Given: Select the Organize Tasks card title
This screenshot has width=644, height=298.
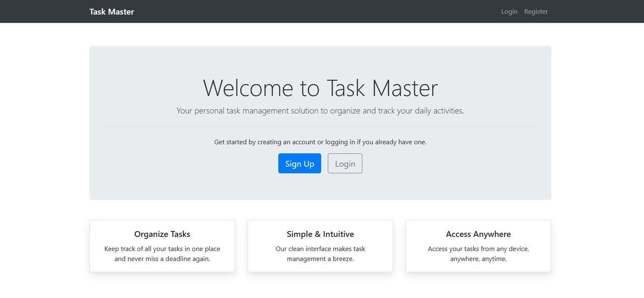Looking at the screenshot, I should (162, 234).
